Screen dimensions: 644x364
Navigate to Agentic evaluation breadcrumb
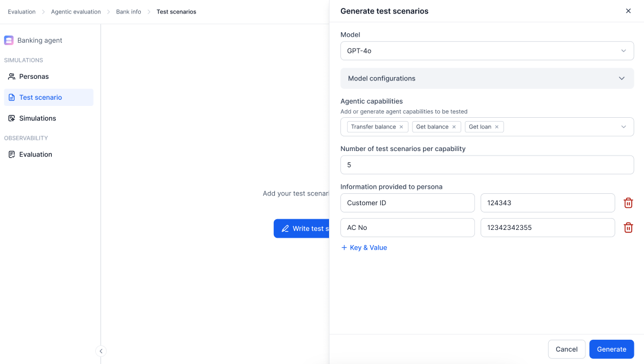[75, 12]
